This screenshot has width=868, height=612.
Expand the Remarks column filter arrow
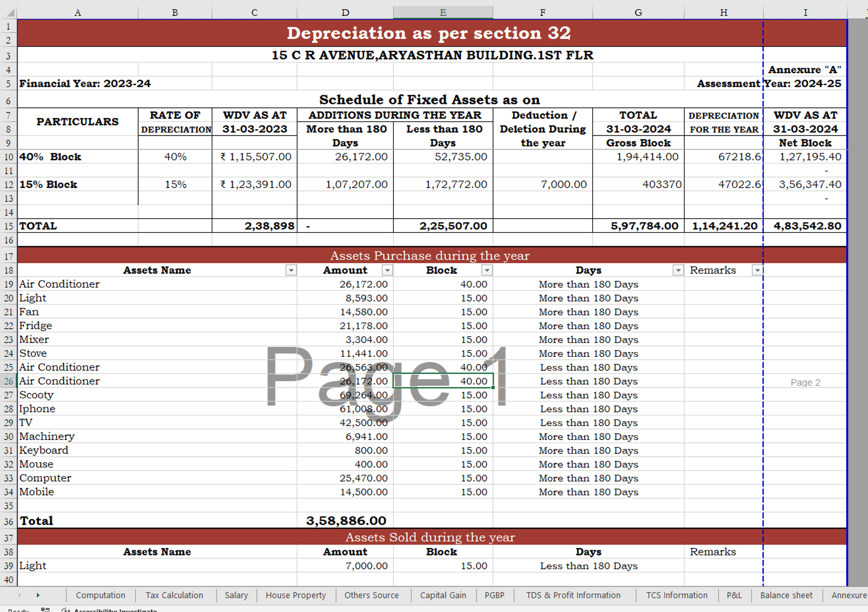[x=757, y=270]
